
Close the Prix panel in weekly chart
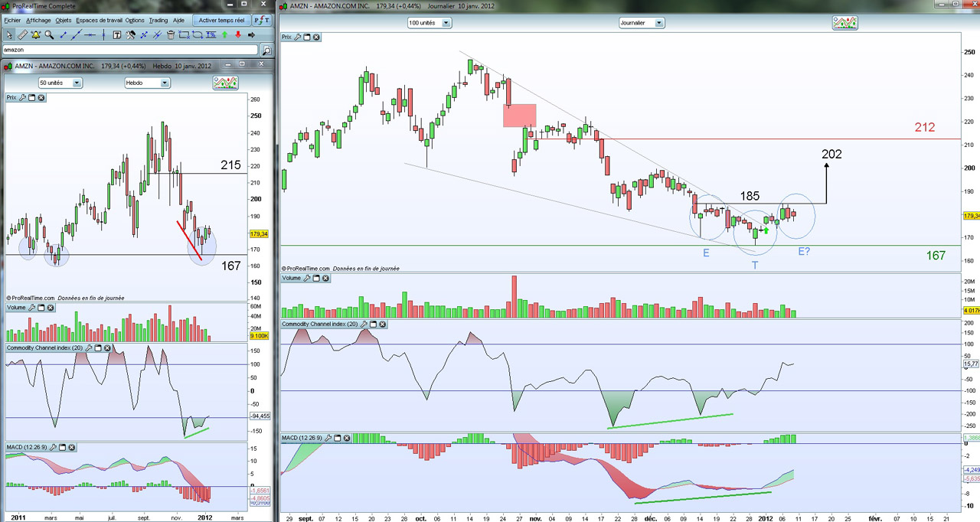(x=41, y=98)
